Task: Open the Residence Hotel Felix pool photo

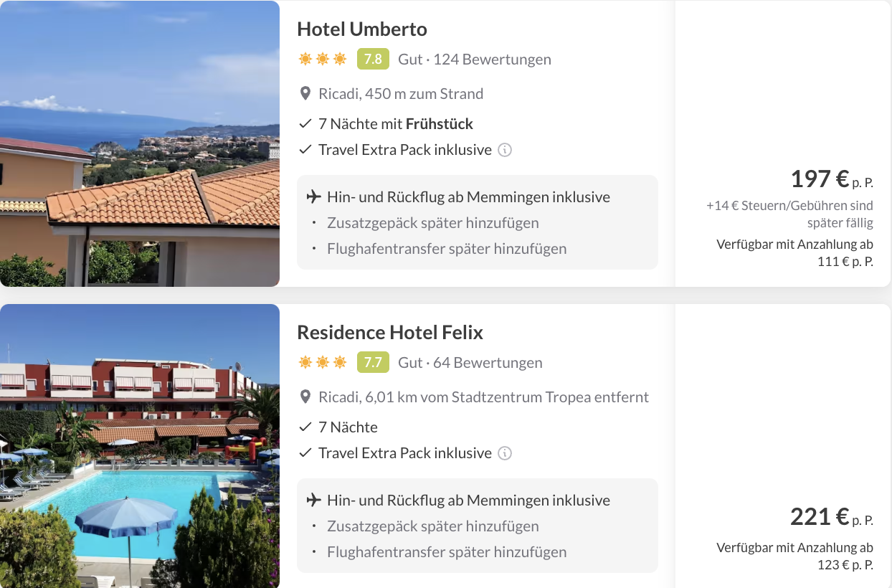Action: 139,446
